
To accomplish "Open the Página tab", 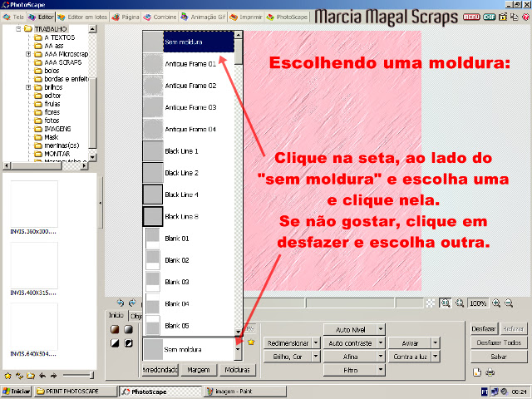I will coord(126,17).
